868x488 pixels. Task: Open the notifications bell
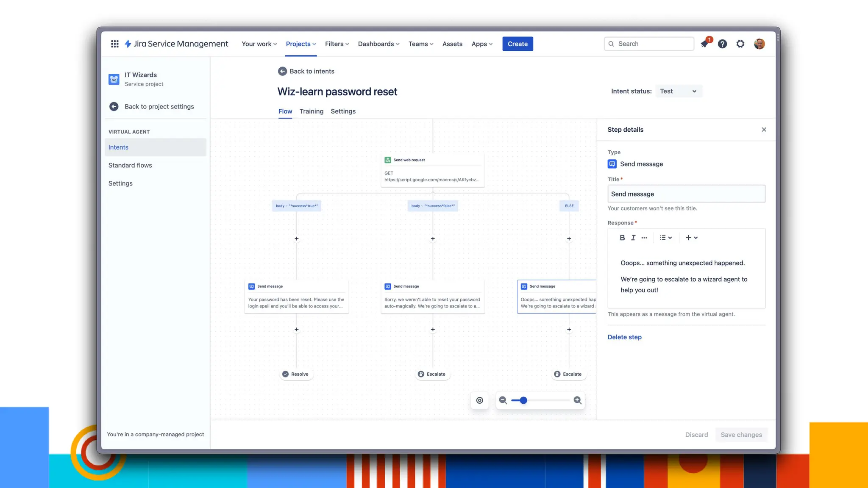pyautogui.click(x=704, y=44)
